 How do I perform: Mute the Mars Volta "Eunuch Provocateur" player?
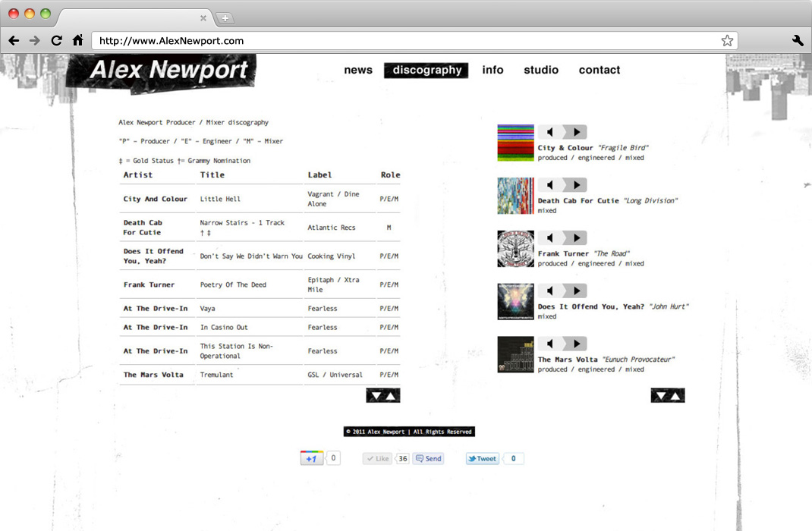(549, 344)
